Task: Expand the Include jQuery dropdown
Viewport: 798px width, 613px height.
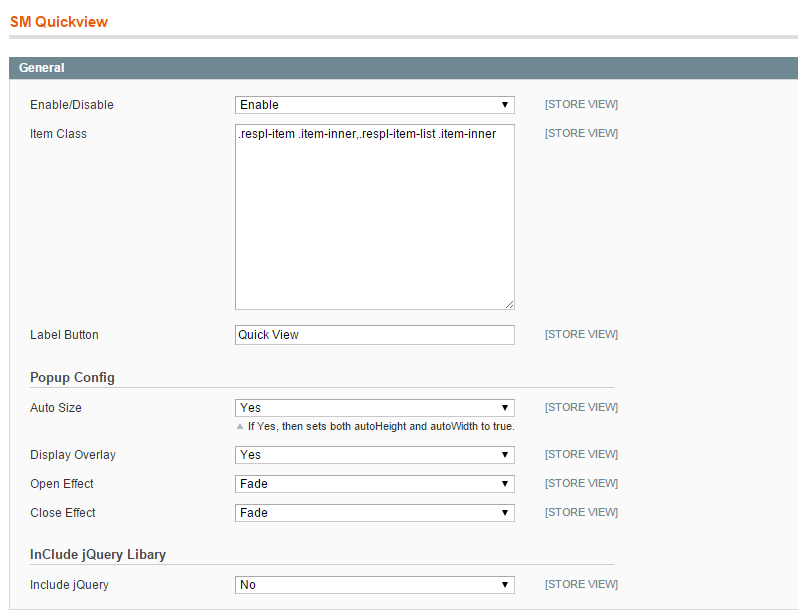Action: tap(374, 585)
